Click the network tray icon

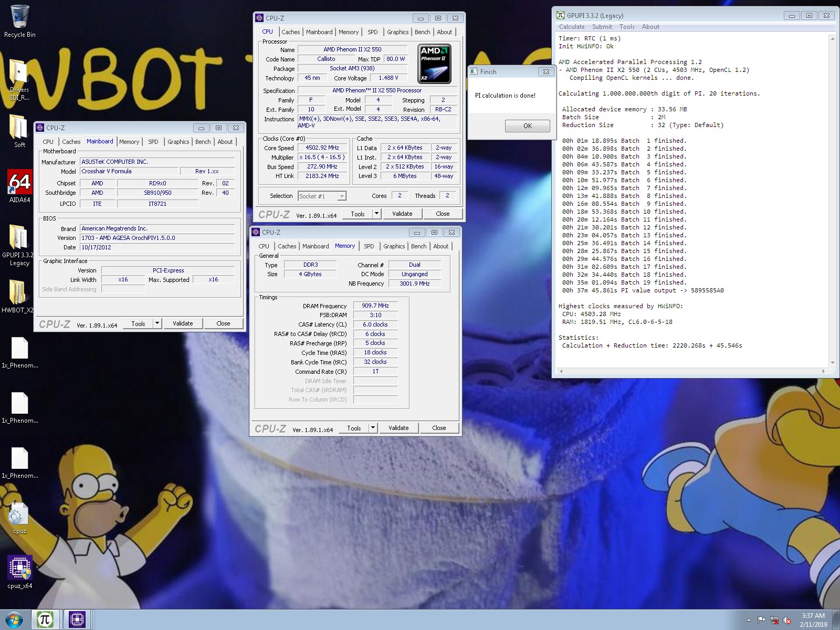tap(774, 620)
